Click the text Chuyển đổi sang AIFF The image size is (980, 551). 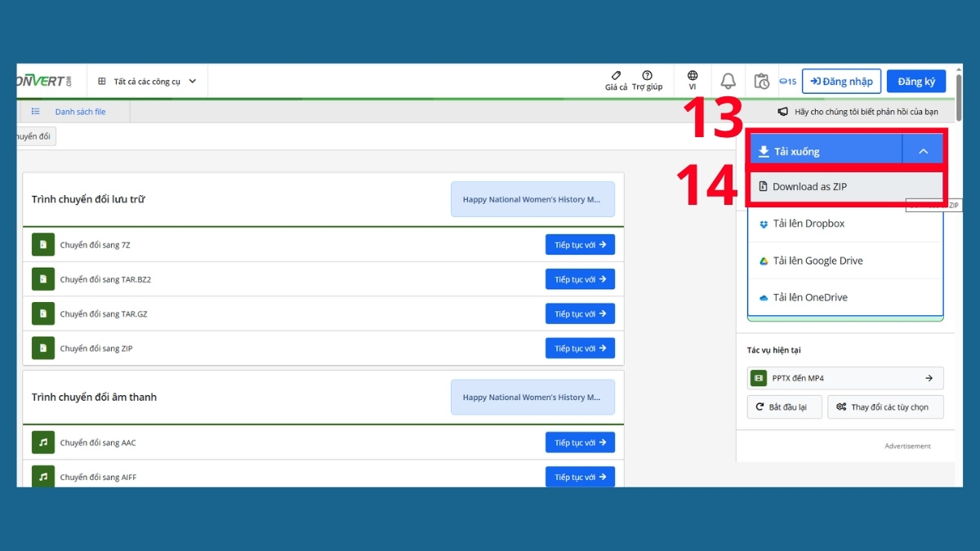pos(98,477)
